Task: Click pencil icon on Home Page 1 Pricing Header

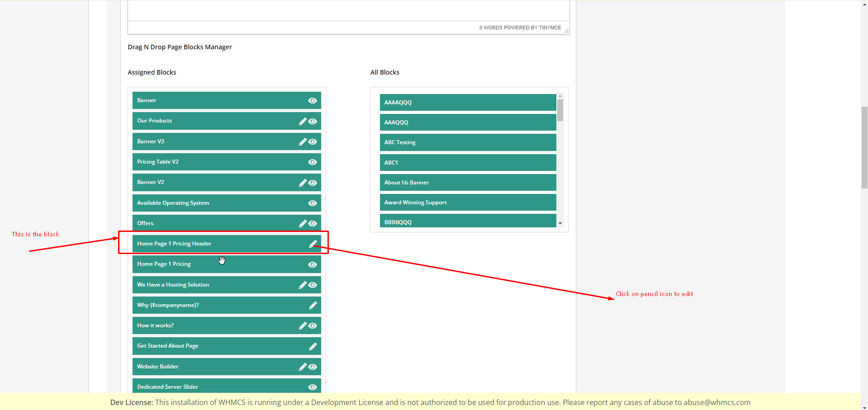Action: point(313,244)
